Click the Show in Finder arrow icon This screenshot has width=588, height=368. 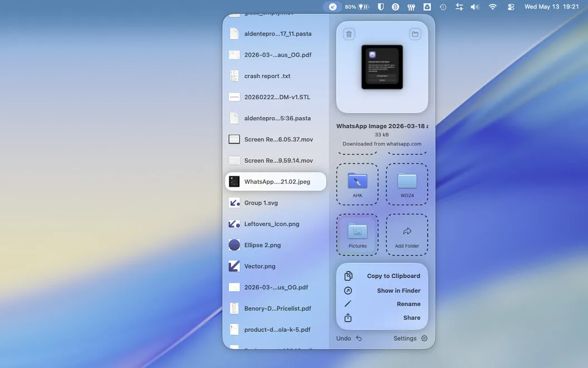[x=348, y=290]
